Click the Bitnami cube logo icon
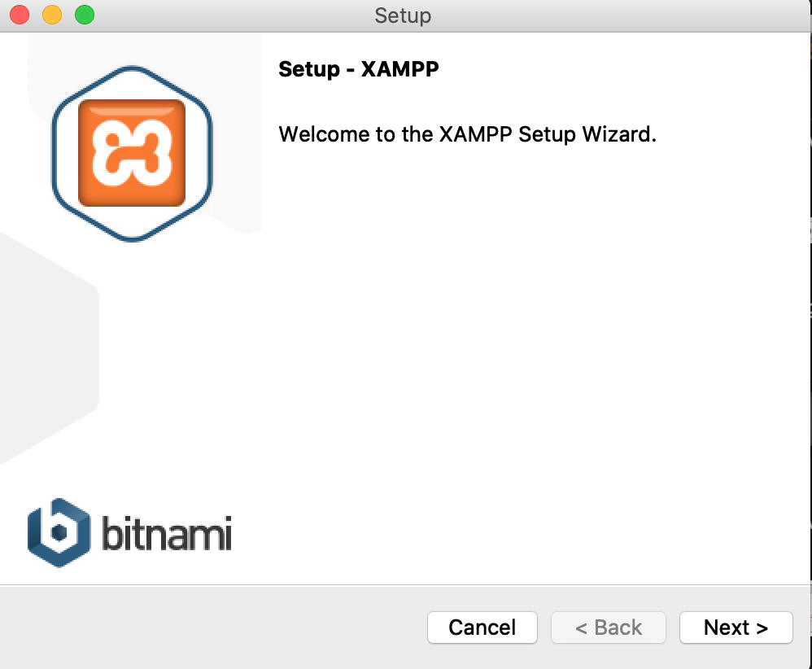Viewport: 812px width, 669px height. click(x=59, y=533)
